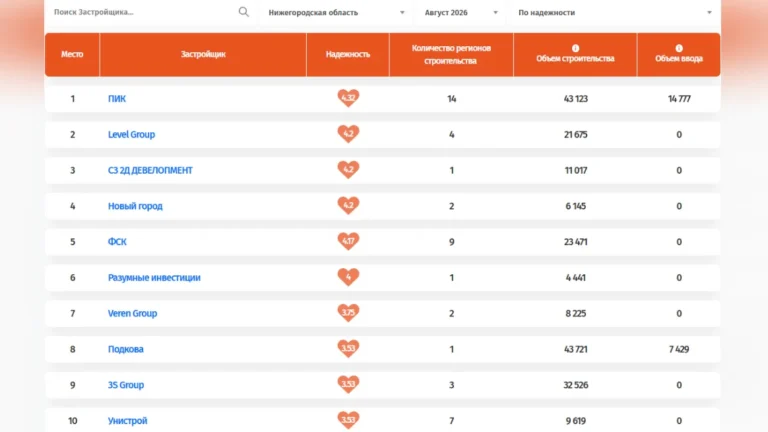Viewport: 768px width, 432px height.
Task: Open the Veren Group developer link
Action: point(132,313)
